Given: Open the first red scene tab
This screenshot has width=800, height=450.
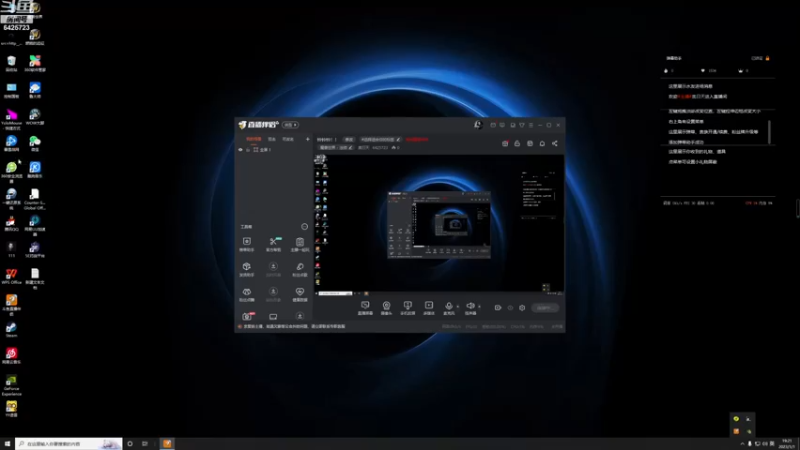Looking at the screenshot, I should (254, 139).
